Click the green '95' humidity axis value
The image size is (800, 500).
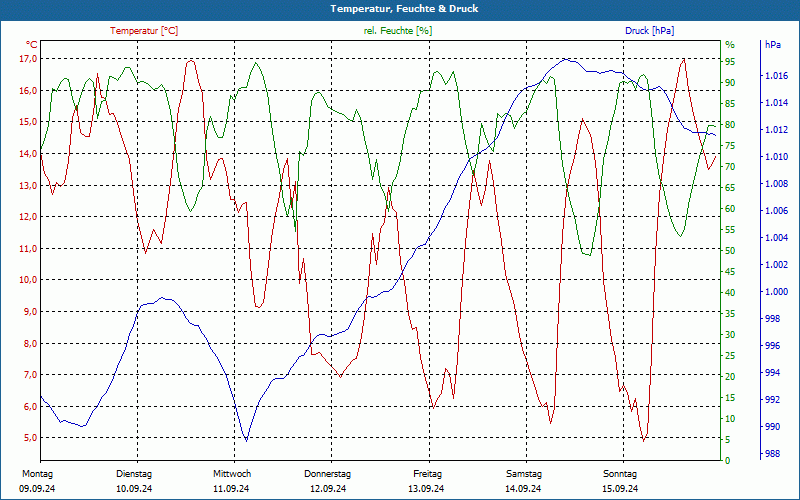[730, 62]
